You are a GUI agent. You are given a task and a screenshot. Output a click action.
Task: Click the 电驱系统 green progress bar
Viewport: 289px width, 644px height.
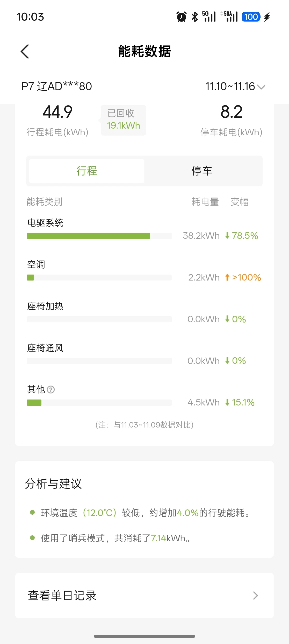pos(89,236)
